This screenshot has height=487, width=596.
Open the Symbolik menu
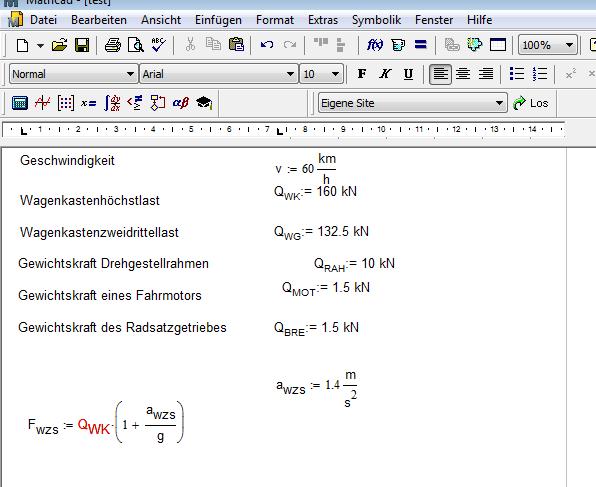pyautogui.click(x=376, y=20)
